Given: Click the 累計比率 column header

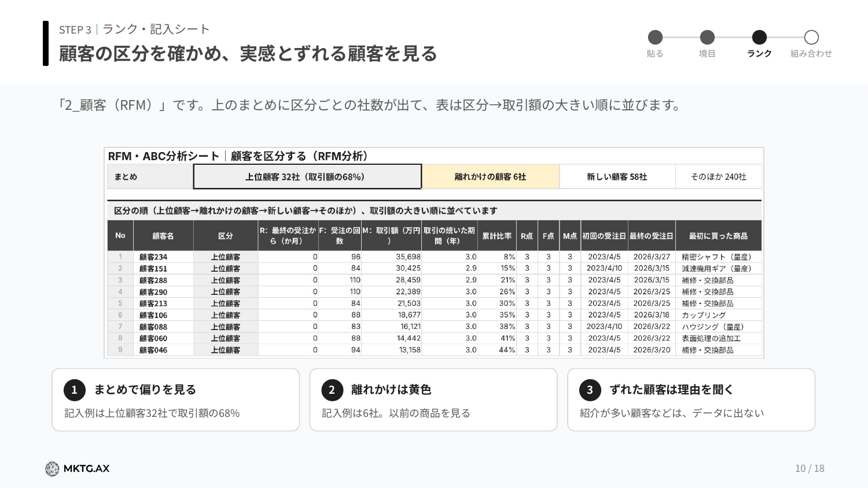Looking at the screenshot, I should (x=497, y=236).
